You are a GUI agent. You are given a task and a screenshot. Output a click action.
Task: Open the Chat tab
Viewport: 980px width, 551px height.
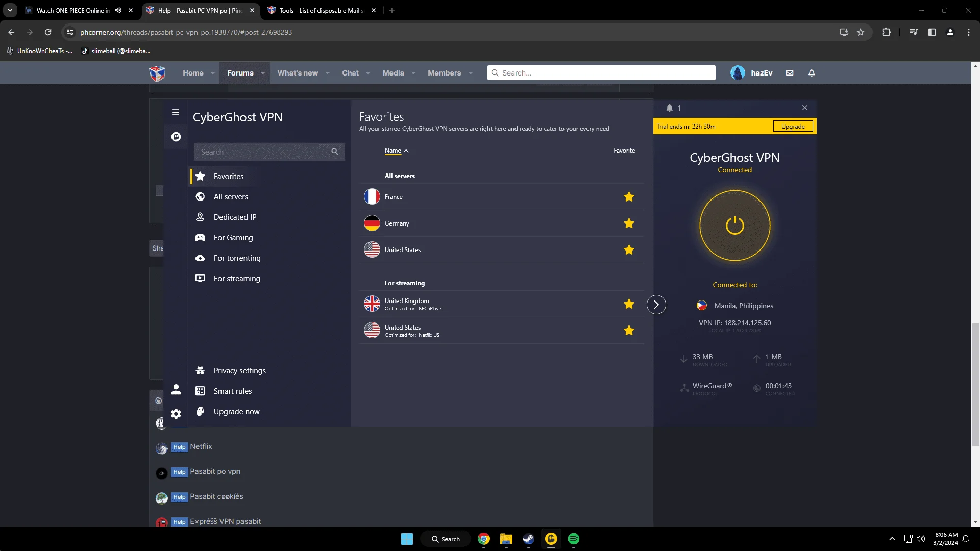tap(350, 73)
